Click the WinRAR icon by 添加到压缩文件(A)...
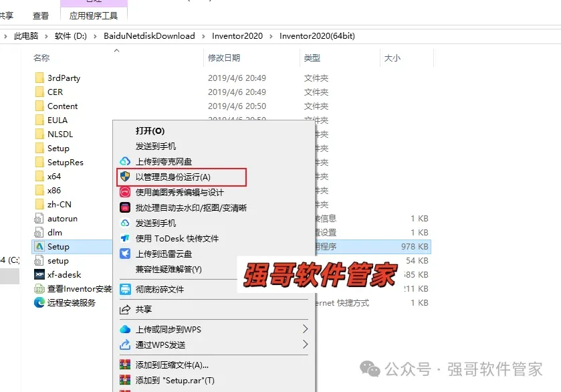The width and height of the screenshot is (561, 392). [x=125, y=365]
